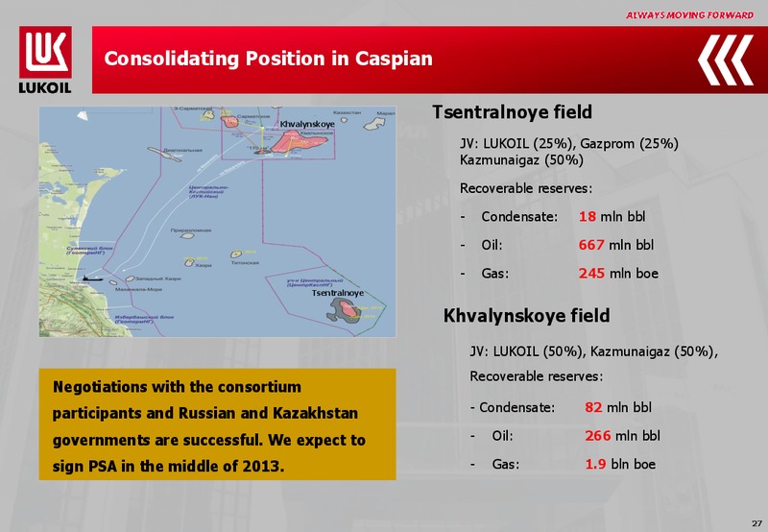Click the 18 mln bbl condensate value
The image size is (768, 532).
612,216
